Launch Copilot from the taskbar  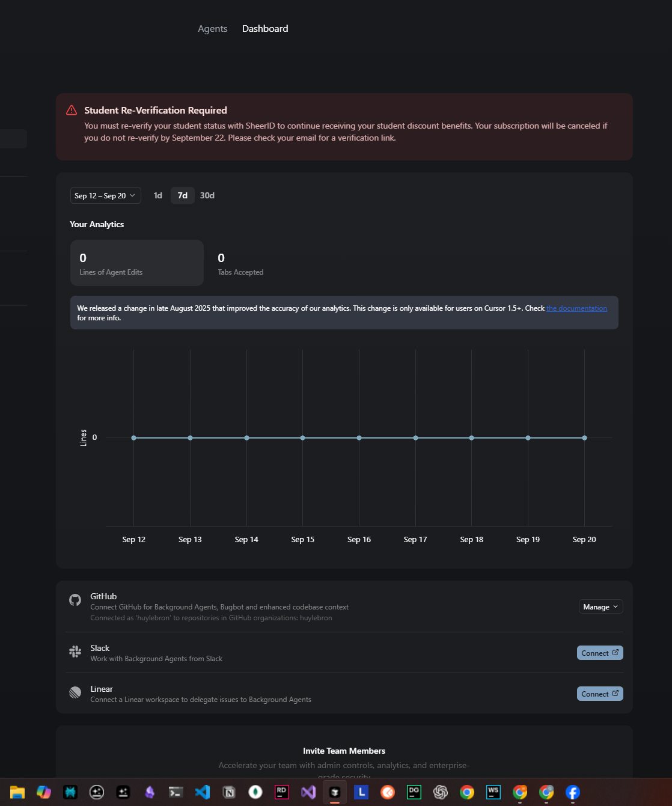tap(44, 792)
